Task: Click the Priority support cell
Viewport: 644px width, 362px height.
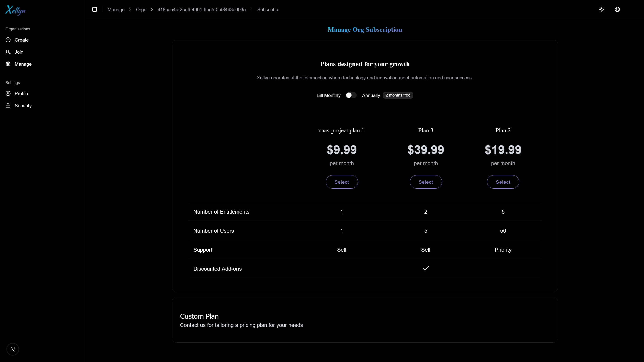Action: [x=503, y=250]
